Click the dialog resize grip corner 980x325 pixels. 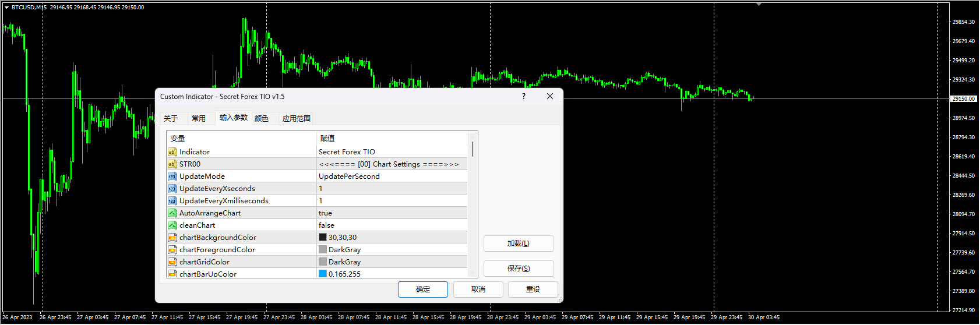pyautogui.click(x=560, y=299)
